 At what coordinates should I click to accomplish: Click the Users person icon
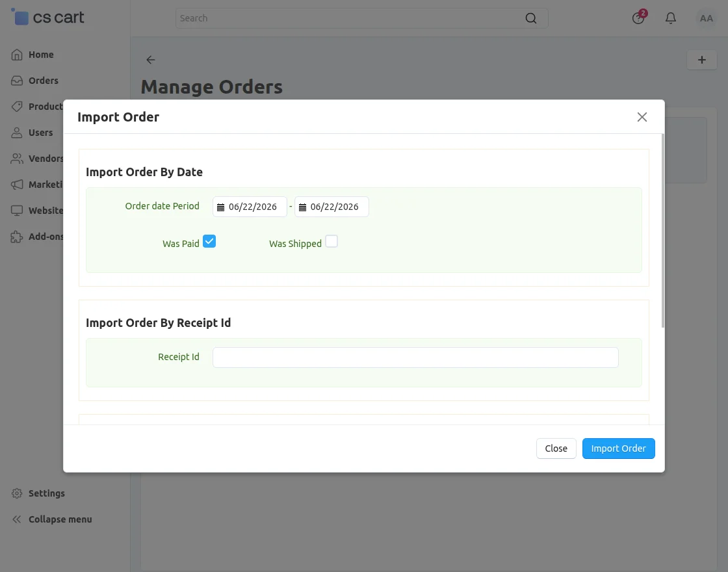click(x=17, y=133)
